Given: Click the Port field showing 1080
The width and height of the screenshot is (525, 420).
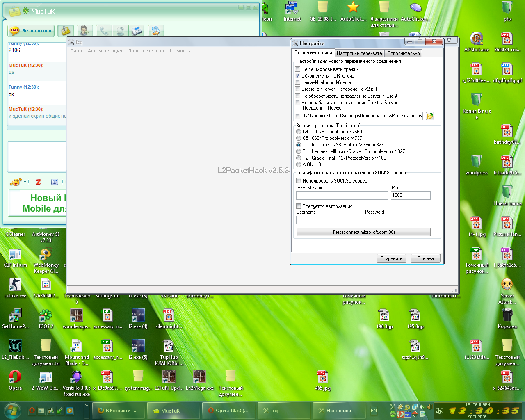Looking at the screenshot, I should pyautogui.click(x=411, y=195).
